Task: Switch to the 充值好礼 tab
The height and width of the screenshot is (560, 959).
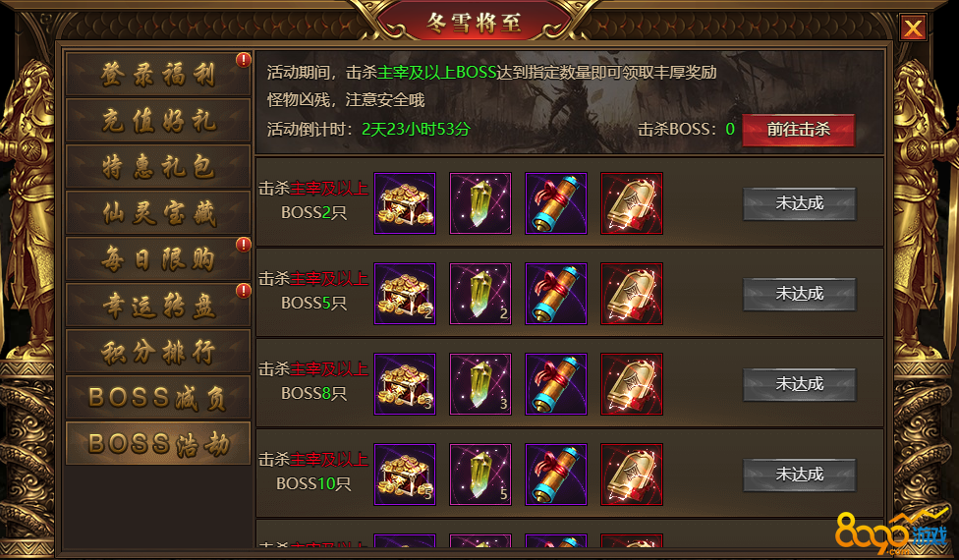Action: point(158,121)
